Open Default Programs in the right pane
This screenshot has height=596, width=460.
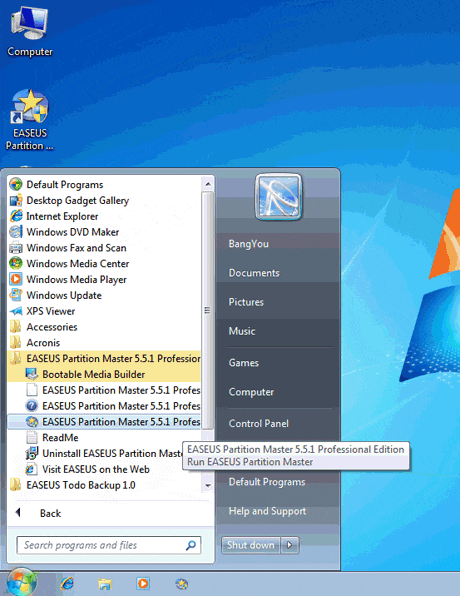click(x=267, y=482)
